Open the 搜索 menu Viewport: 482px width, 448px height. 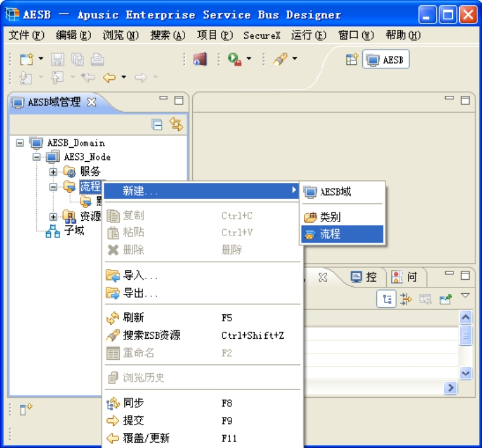click(168, 35)
